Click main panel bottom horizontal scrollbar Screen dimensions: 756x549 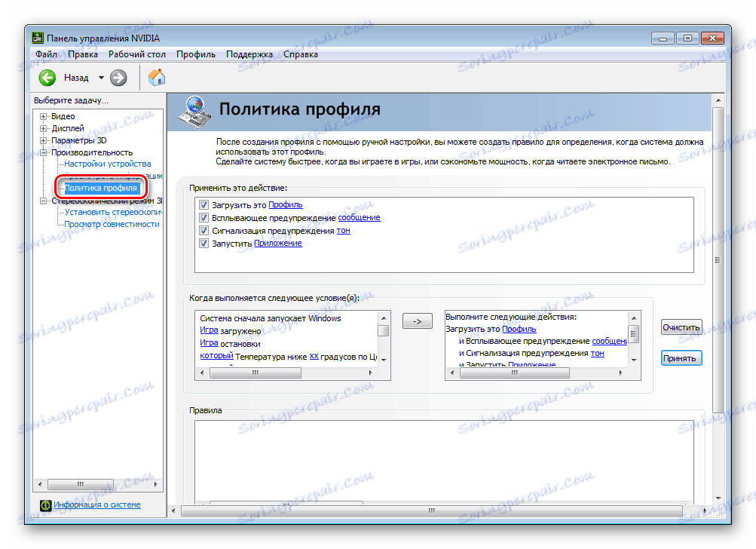click(432, 511)
